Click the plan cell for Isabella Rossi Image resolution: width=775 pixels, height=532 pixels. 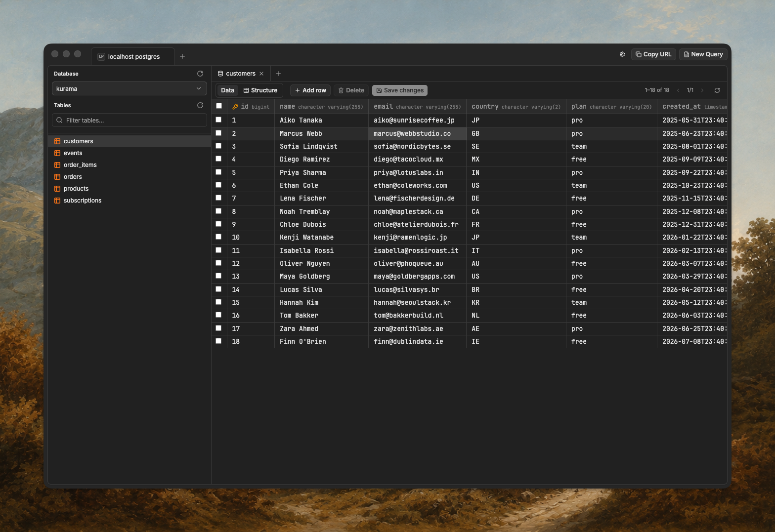611,250
